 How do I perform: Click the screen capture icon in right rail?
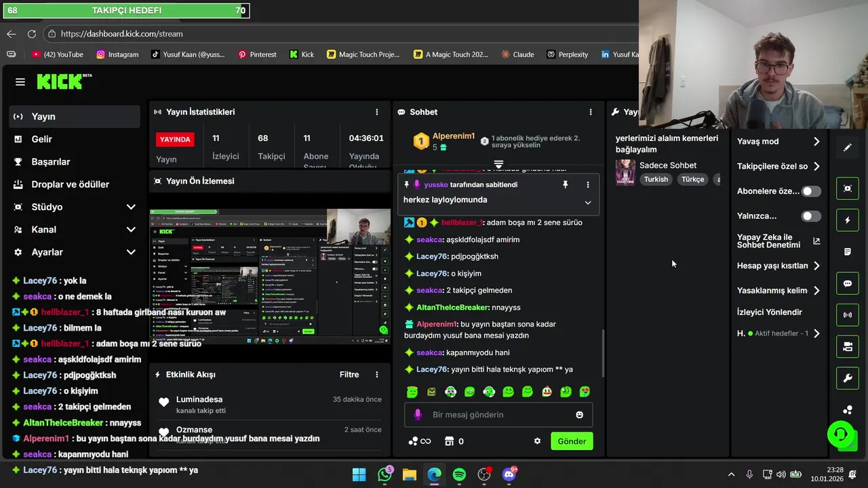pyautogui.click(x=848, y=188)
